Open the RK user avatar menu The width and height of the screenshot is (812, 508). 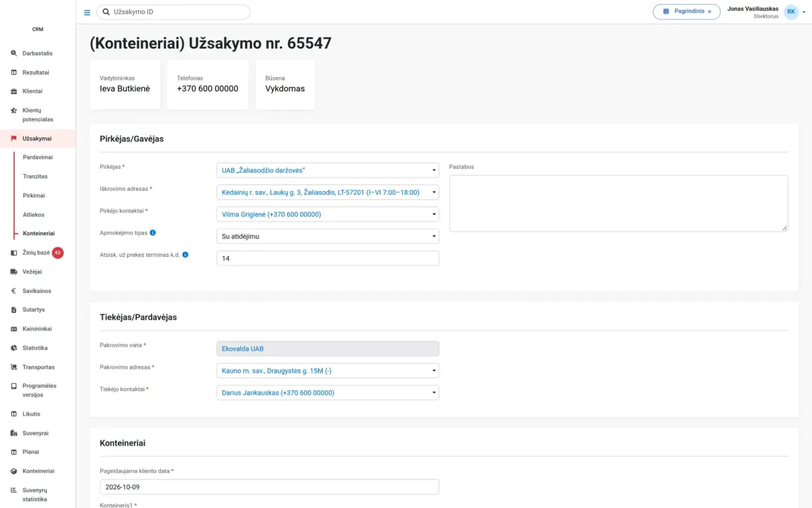pyautogui.click(x=790, y=12)
